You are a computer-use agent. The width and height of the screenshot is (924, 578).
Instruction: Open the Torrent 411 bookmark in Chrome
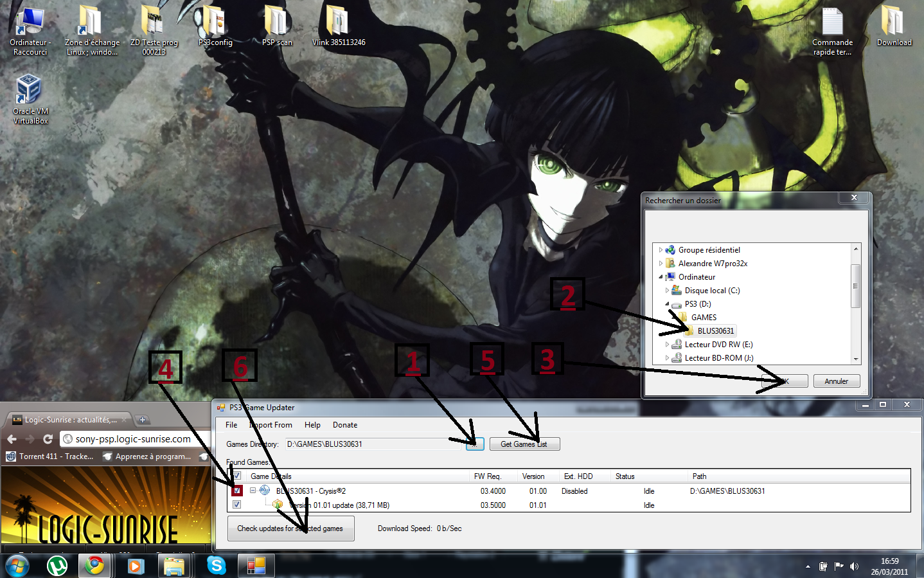[x=50, y=456]
